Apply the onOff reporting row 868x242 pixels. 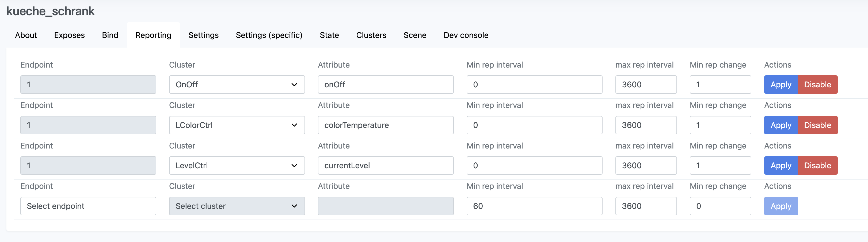pyautogui.click(x=781, y=84)
